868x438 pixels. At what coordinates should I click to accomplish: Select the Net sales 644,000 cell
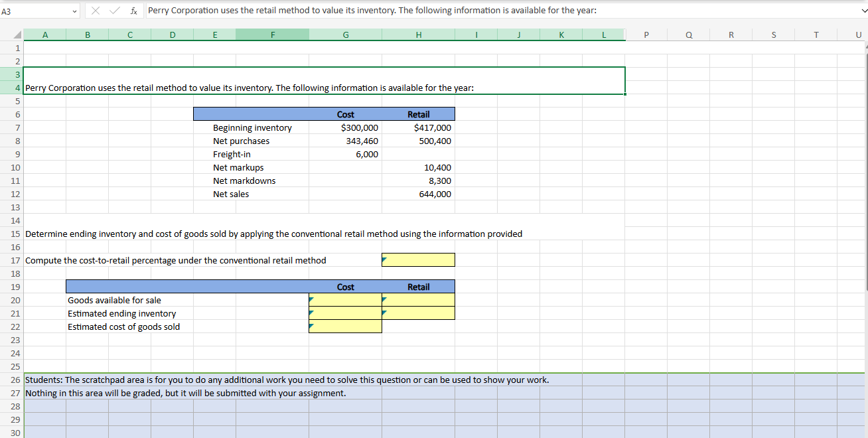pos(418,194)
